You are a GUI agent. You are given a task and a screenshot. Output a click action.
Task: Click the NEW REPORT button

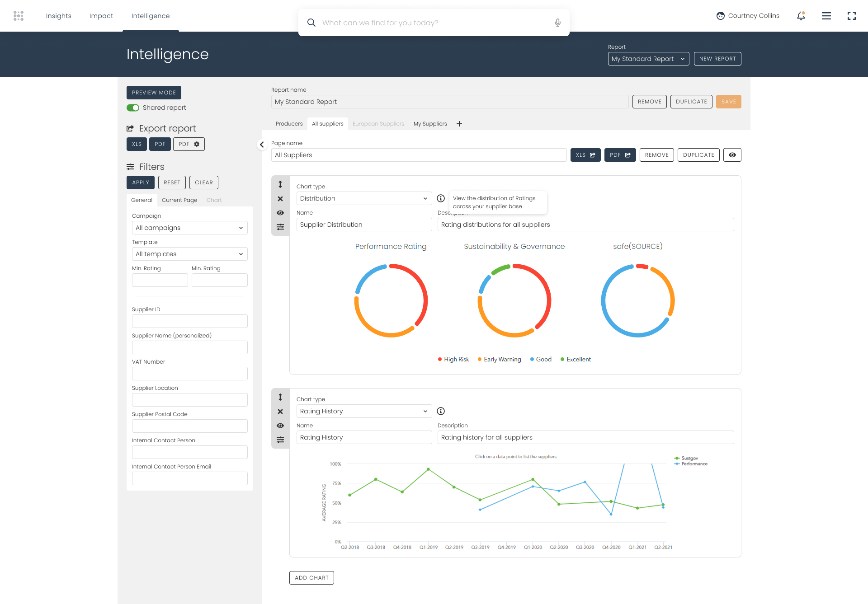[x=717, y=59]
